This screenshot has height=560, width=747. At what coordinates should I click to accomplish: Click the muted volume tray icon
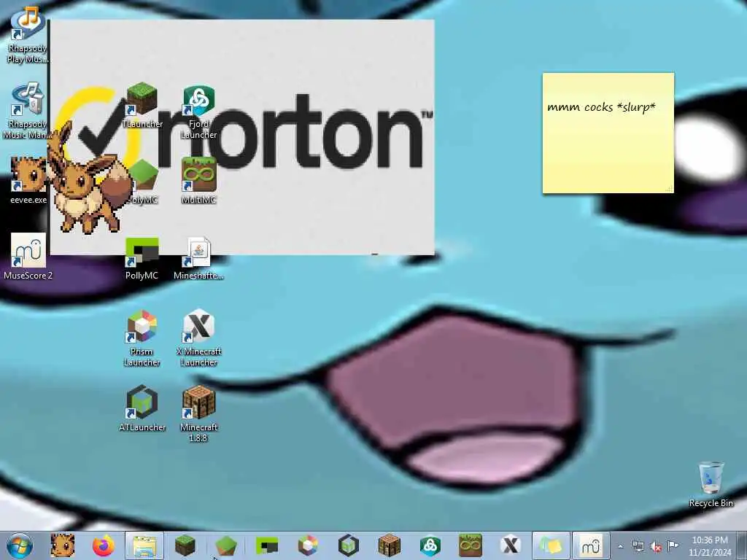[x=656, y=547]
